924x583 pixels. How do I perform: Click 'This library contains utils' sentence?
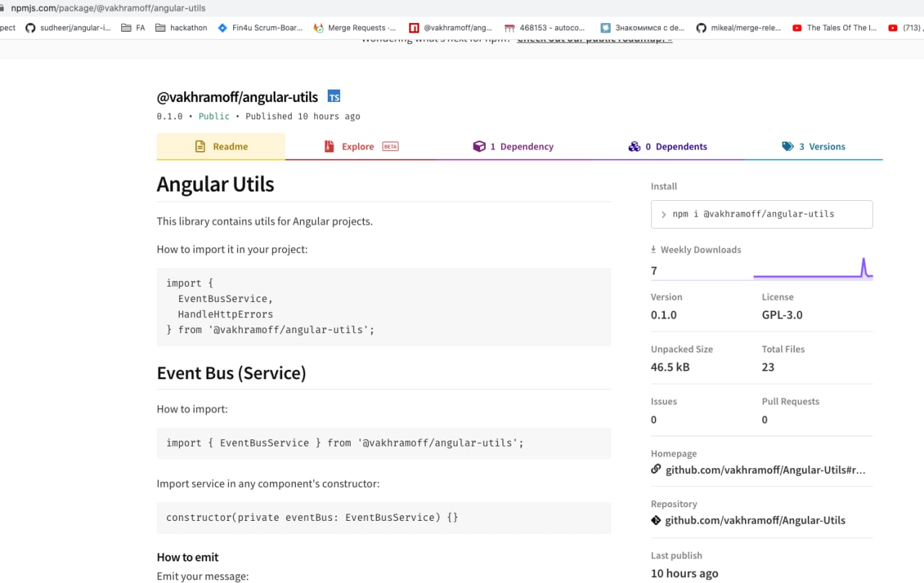[264, 221]
